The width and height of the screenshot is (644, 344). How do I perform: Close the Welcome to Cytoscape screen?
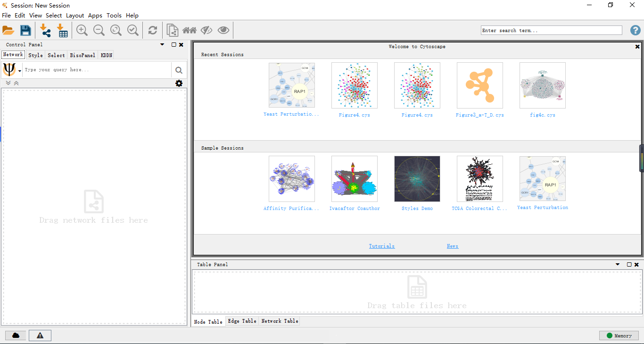coord(637,47)
